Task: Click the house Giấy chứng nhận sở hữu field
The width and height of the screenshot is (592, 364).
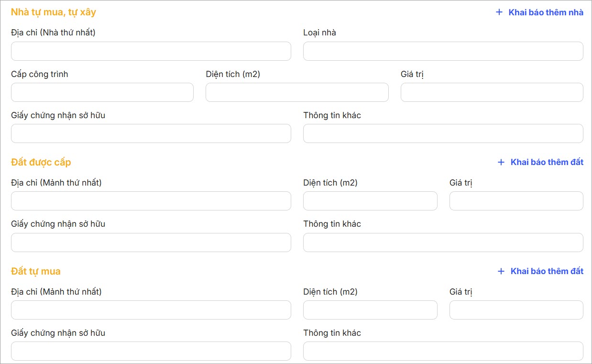Action: 151,133
